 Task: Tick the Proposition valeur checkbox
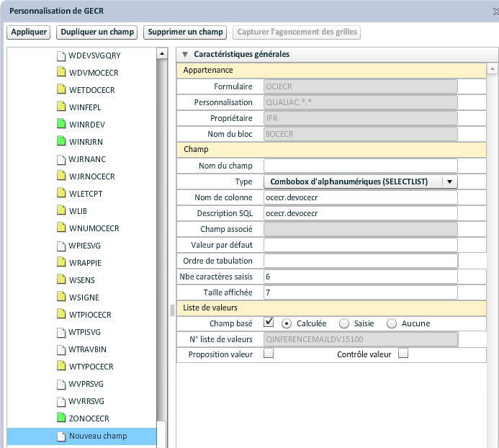(x=269, y=354)
